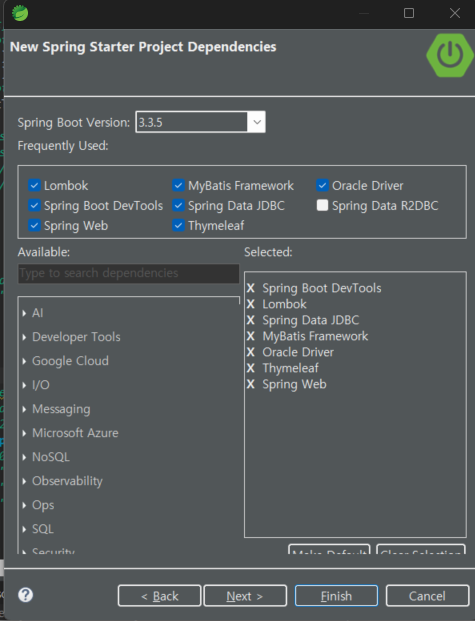Viewport: 475px width, 621px height.
Task: Select Lombok text in Selected list
Action: [284, 304]
